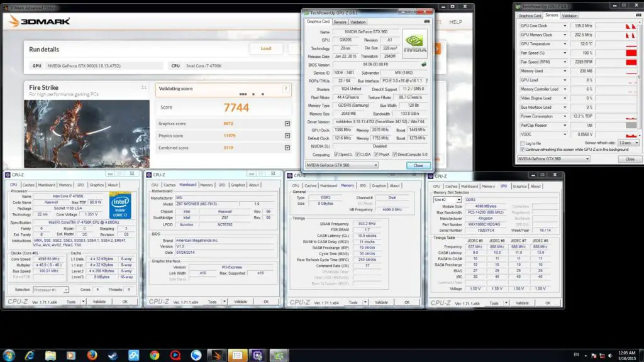Click the question mark beside Bus Interface

point(426,81)
